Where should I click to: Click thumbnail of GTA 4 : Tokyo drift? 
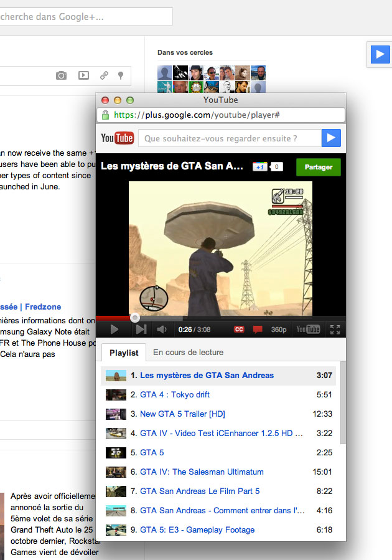(x=116, y=395)
